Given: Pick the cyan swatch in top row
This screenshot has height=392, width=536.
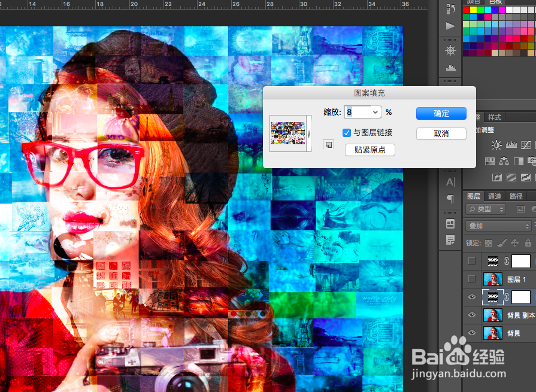Looking at the screenshot, I should pos(488,10).
